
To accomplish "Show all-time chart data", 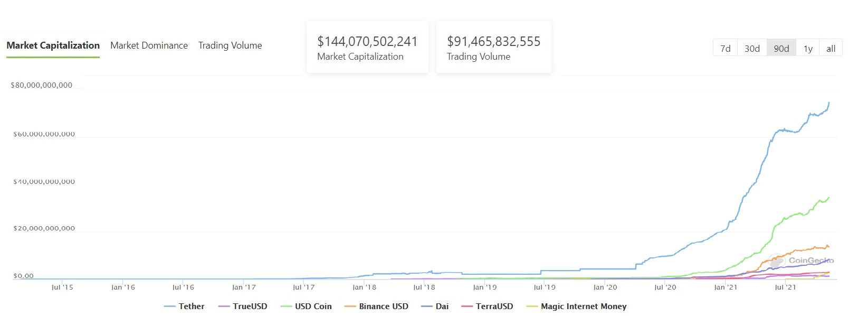I will point(831,48).
